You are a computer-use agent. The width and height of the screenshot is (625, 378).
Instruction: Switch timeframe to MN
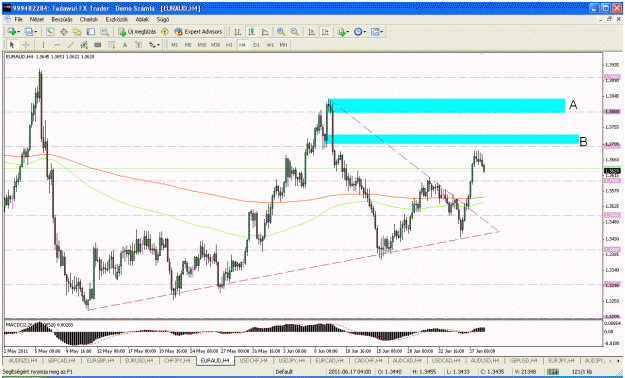point(283,45)
